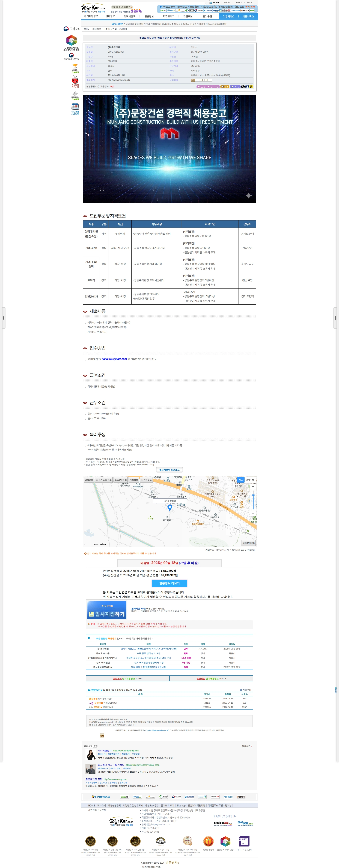This screenshot has height=868, width=339.
Task: Open 주간채용 공채달력 calendar icon
Action: click(x=75, y=109)
